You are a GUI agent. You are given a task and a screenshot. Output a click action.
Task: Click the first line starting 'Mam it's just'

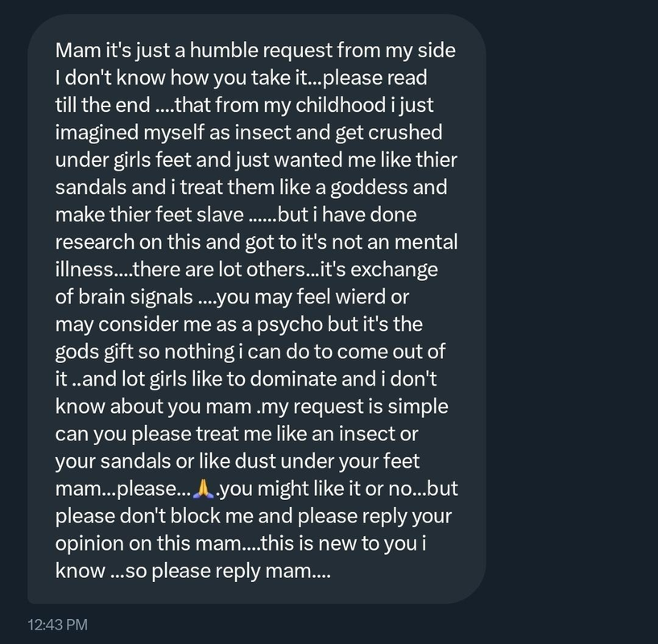tap(255, 50)
